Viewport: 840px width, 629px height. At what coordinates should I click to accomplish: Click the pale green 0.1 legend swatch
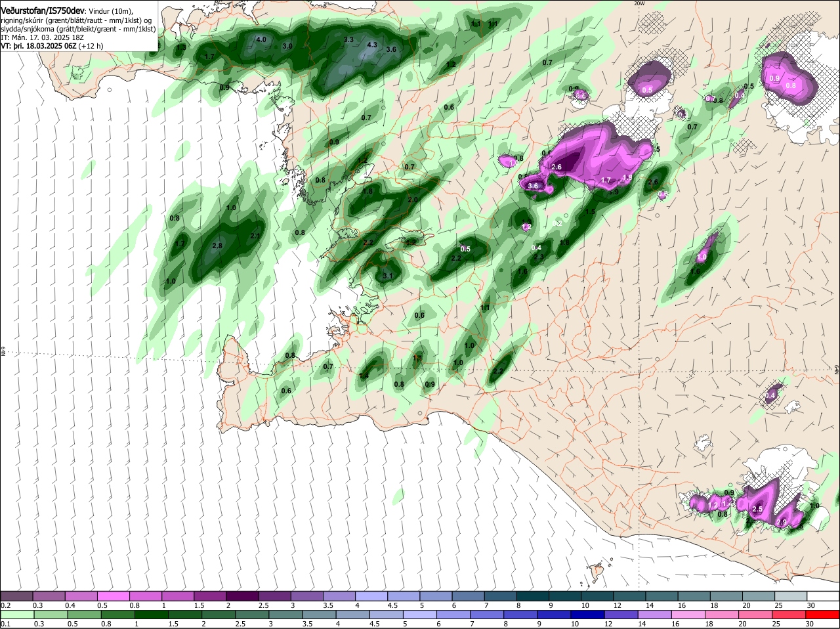pos(17,615)
